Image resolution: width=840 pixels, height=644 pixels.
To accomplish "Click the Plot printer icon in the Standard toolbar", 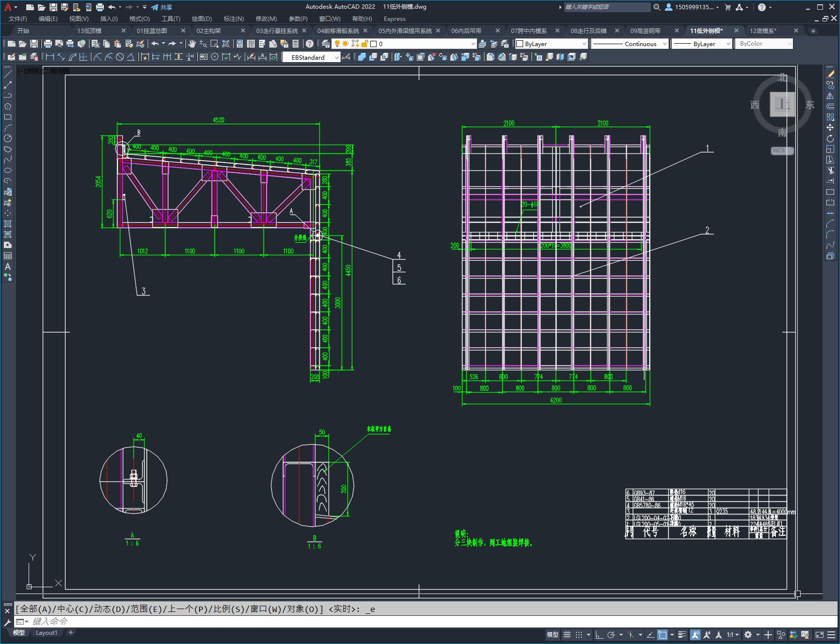I will [48, 44].
